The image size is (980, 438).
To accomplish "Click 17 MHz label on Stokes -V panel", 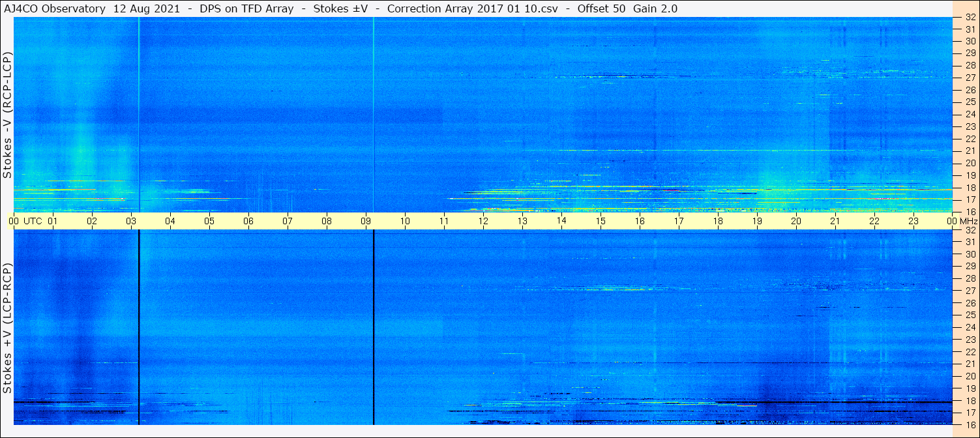I will 970,199.
